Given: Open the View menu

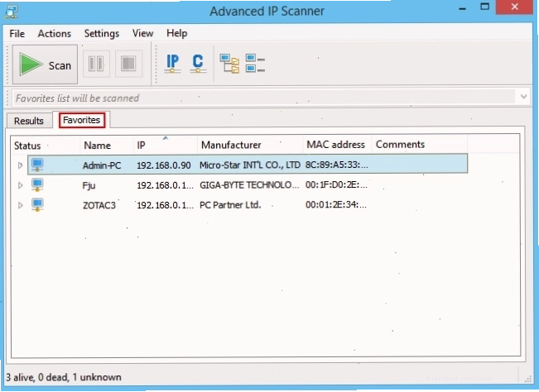Looking at the screenshot, I should pos(142,34).
